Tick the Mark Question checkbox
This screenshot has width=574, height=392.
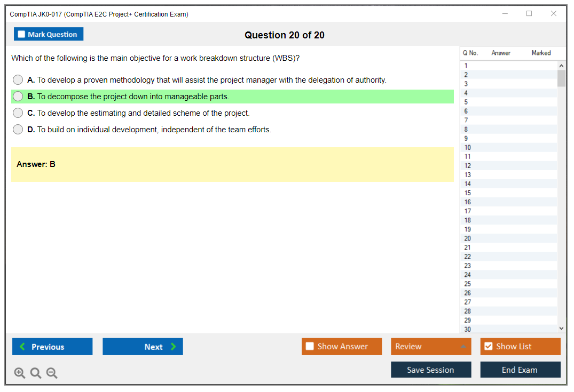coord(22,34)
